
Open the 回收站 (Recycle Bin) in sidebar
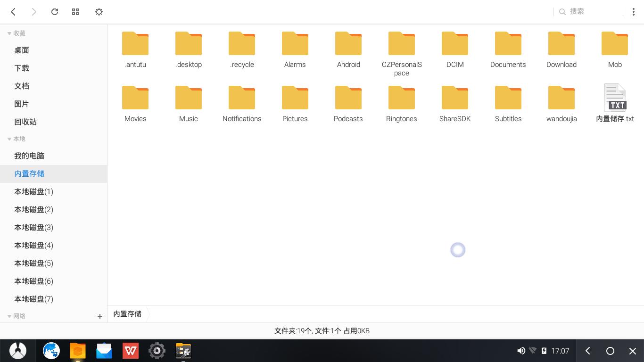click(25, 122)
